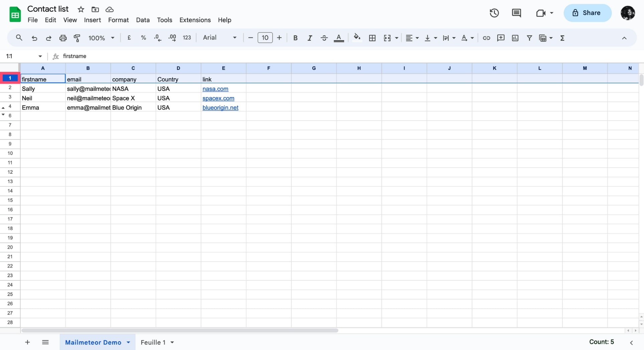644x350 pixels.
Task: Insert a link
Action: coord(487,38)
